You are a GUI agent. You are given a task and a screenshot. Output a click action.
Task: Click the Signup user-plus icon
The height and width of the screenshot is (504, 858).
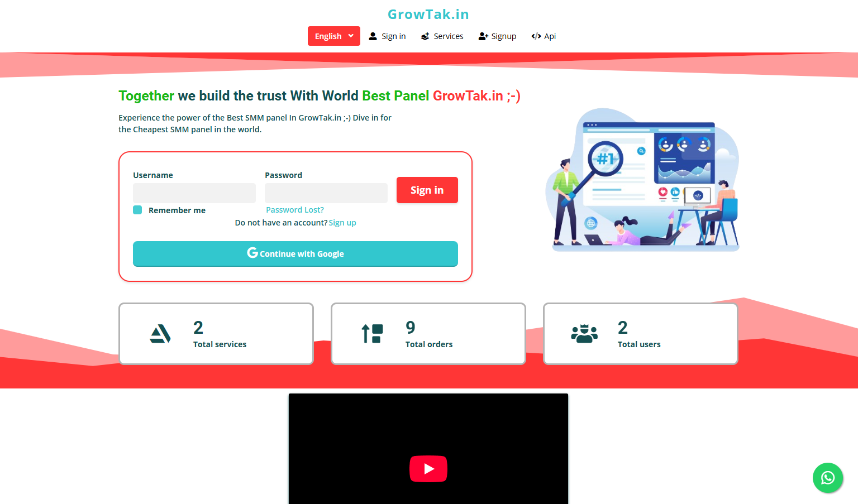tap(483, 36)
